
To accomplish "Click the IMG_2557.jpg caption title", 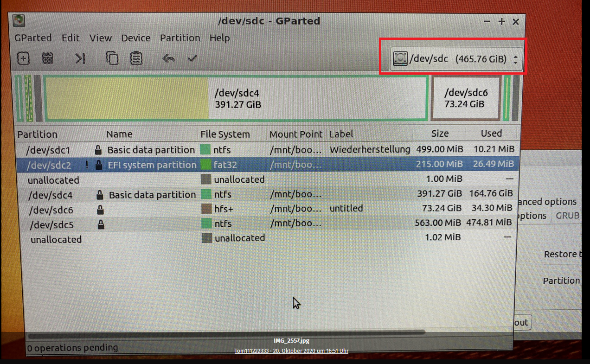I will (x=291, y=341).
